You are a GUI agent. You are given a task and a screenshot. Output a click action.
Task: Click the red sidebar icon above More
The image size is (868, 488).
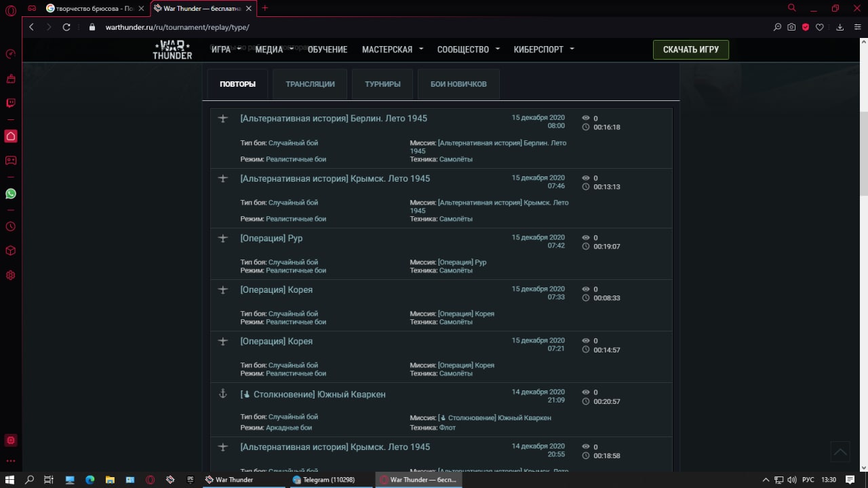[10, 441]
